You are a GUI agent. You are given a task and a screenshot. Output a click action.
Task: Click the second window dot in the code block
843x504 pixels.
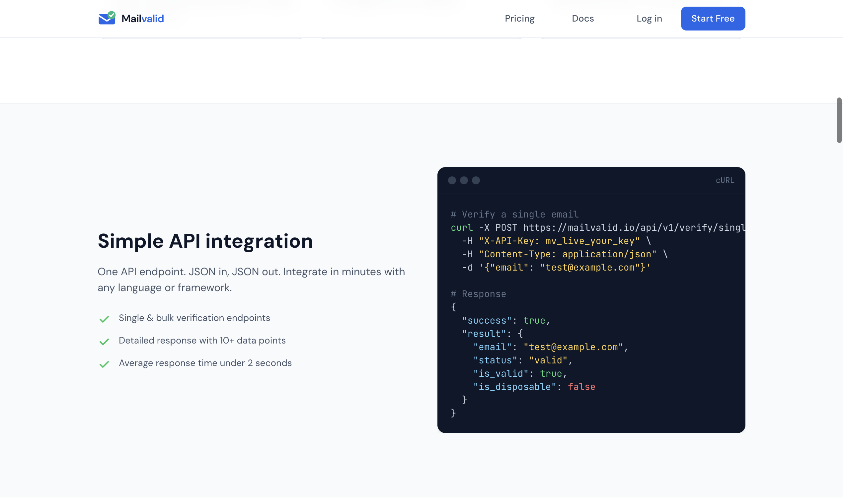click(x=464, y=180)
